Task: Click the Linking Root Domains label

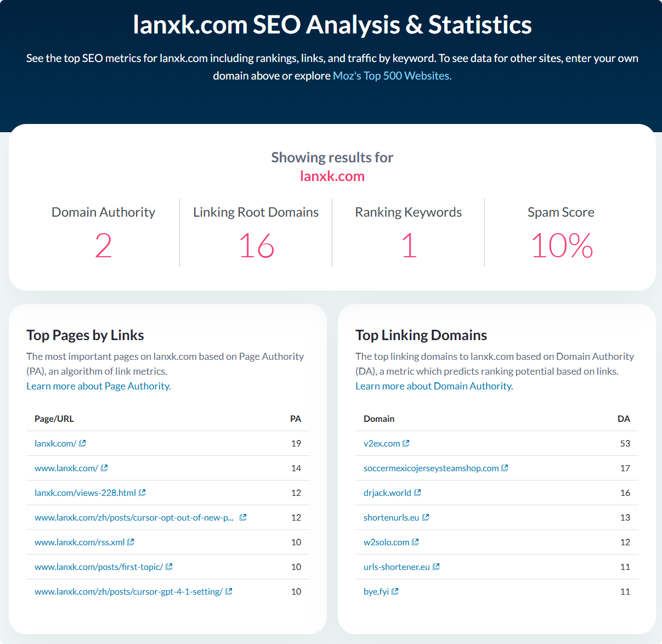Action: tap(256, 212)
